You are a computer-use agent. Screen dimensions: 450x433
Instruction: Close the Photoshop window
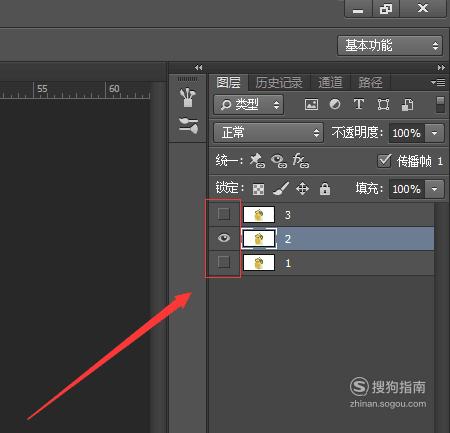click(x=423, y=8)
